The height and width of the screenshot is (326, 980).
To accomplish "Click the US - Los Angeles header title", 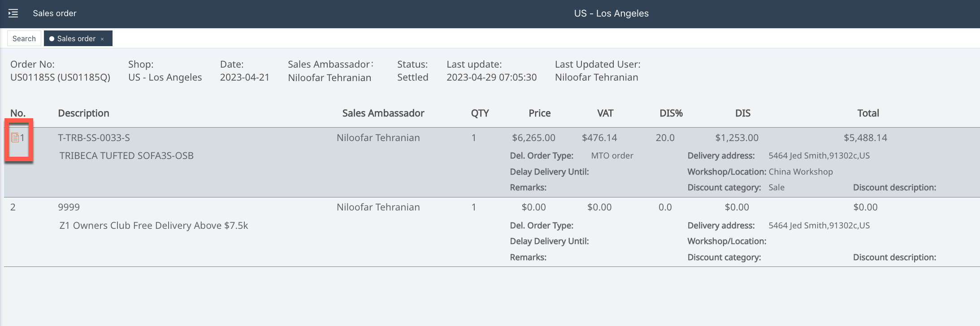I will point(611,13).
